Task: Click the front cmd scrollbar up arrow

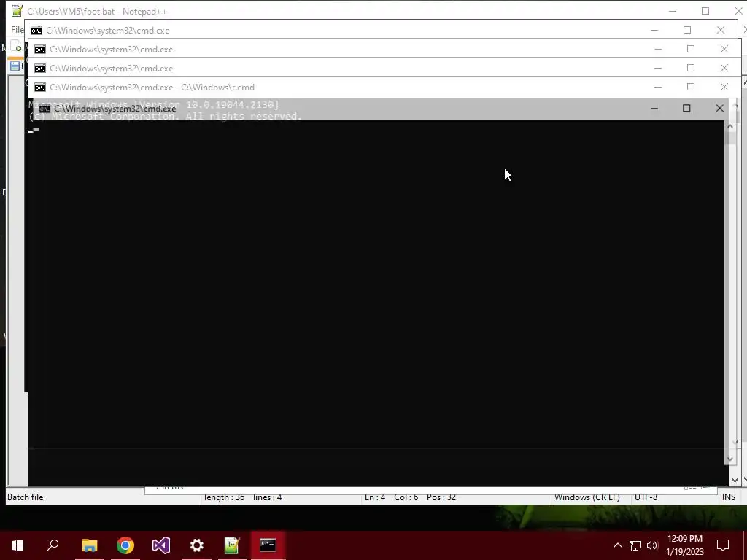Action: point(729,126)
